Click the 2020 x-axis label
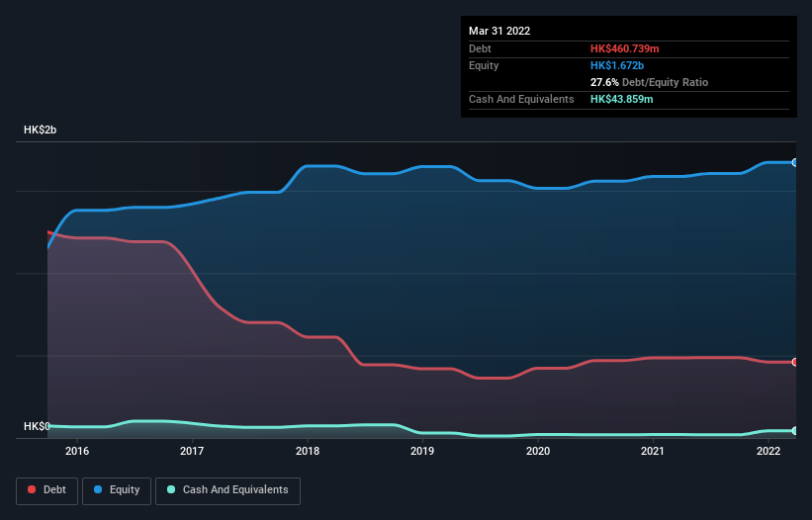Image resolution: width=812 pixels, height=520 pixels. (538, 451)
